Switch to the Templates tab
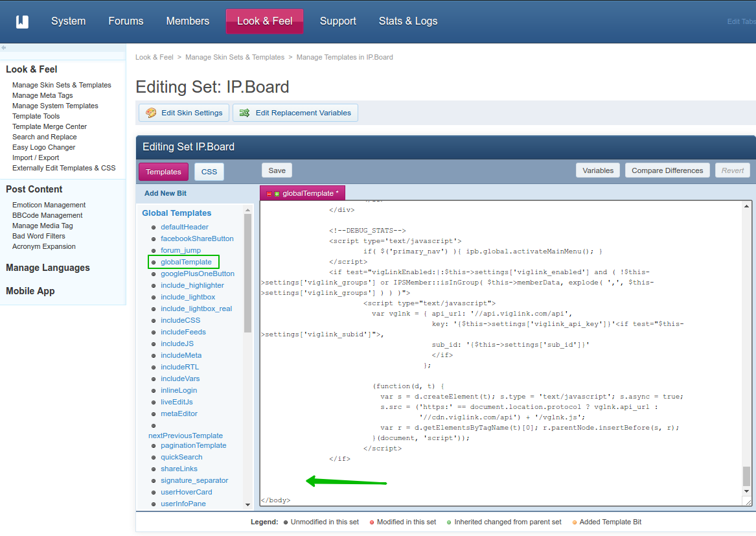Image resolution: width=756 pixels, height=536 pixels. 163,172
